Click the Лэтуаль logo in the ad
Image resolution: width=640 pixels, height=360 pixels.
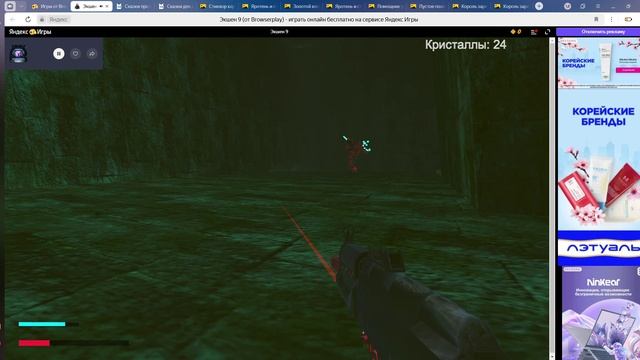pos(603,247)
